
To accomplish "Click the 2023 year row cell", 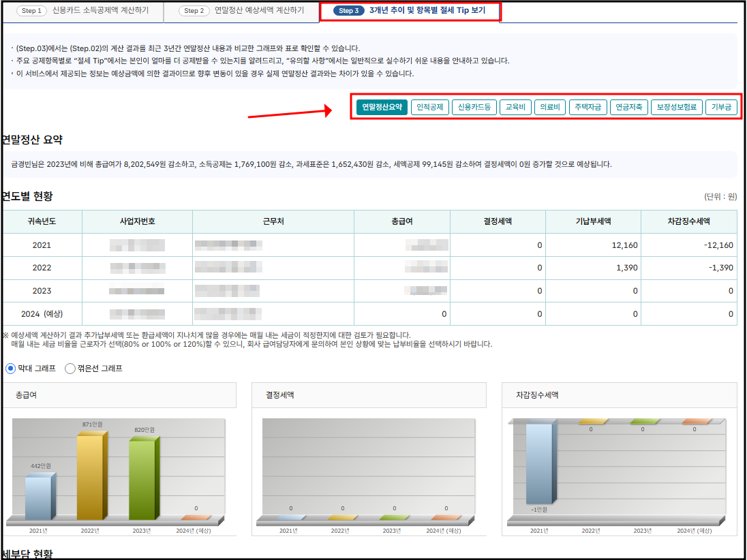I will click(42, 291).
